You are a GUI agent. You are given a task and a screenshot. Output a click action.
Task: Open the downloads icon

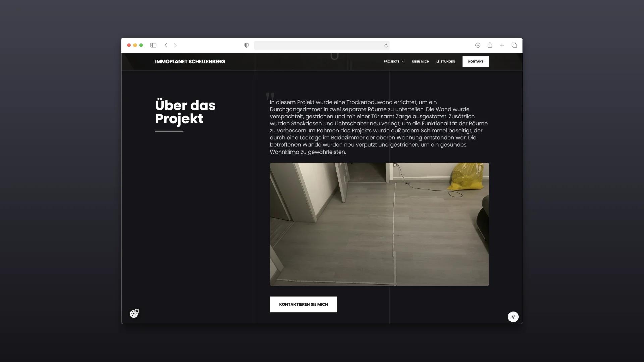[478, 45]
